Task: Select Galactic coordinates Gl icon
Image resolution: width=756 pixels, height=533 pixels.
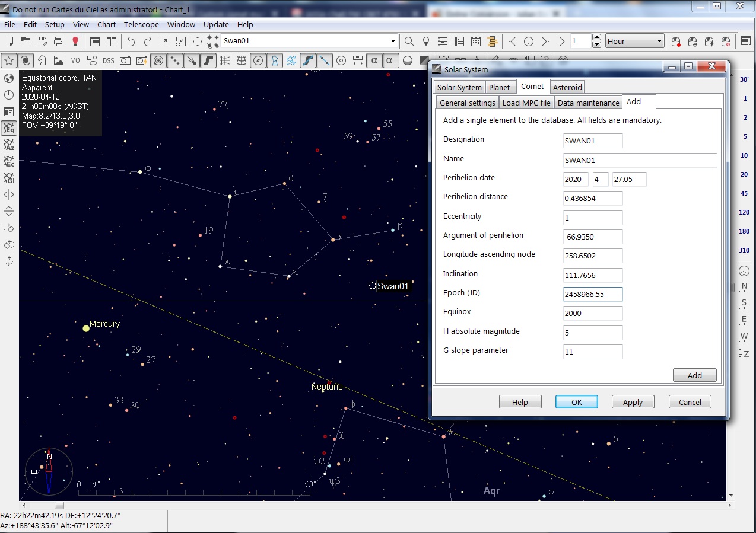Action: click(9, 178)
